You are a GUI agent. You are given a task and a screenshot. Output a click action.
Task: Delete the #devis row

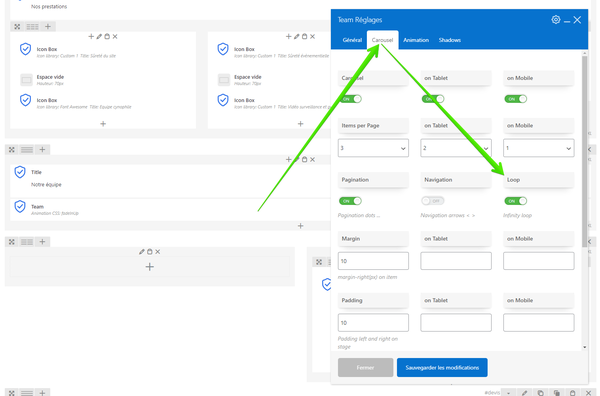[589, 393]
